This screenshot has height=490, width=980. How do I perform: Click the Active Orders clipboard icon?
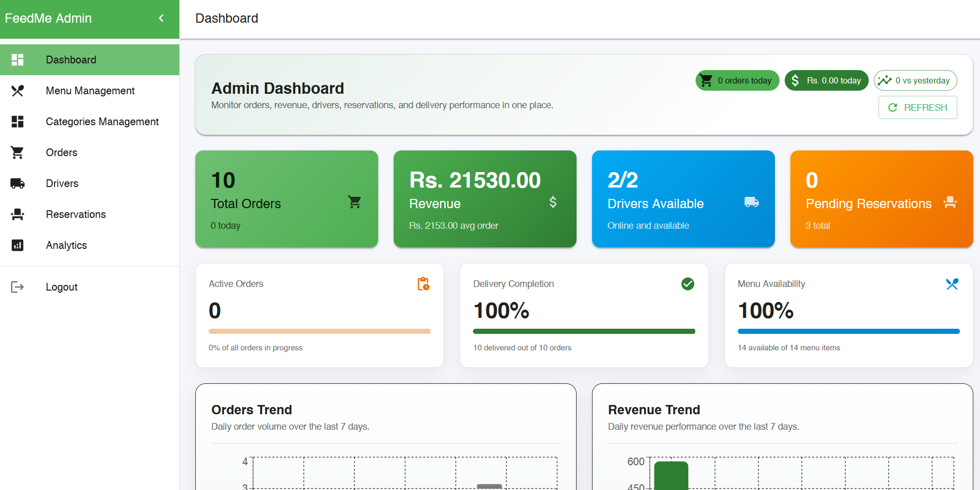[423, 284]
